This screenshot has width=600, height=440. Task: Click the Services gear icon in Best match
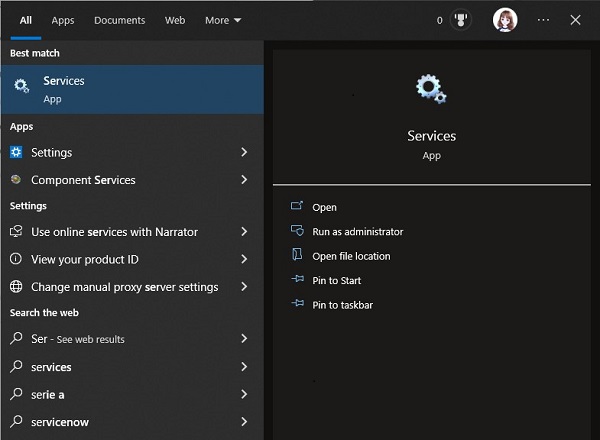tap(21, 88)
